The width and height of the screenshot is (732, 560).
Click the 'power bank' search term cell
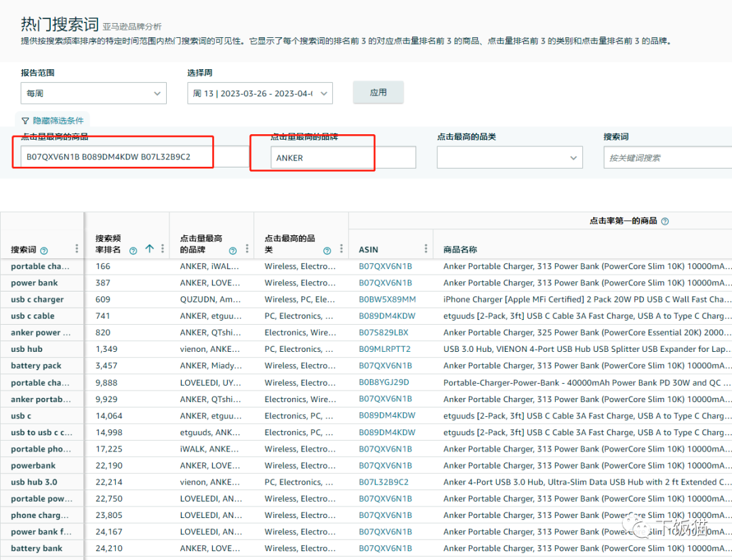coord(35,283)
